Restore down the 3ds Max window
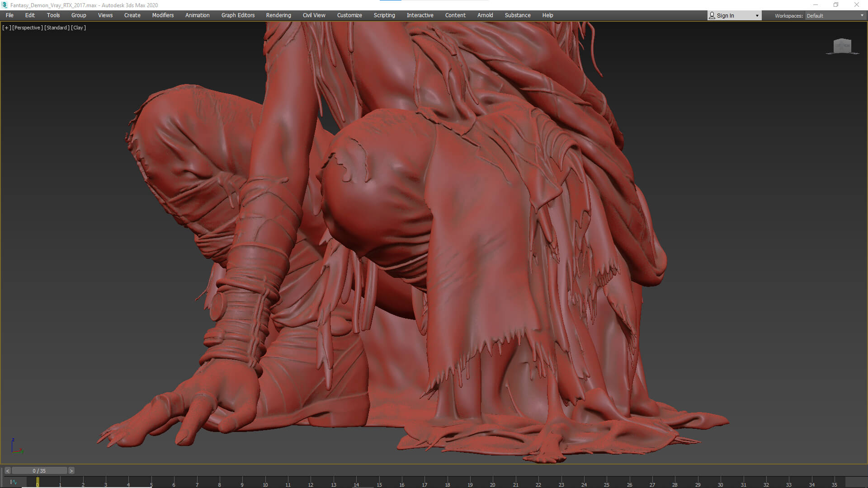 [x=836, y=5]
